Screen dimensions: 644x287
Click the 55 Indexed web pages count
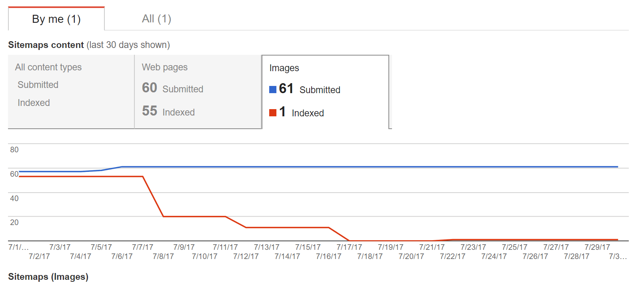click(x=149, y=111)
